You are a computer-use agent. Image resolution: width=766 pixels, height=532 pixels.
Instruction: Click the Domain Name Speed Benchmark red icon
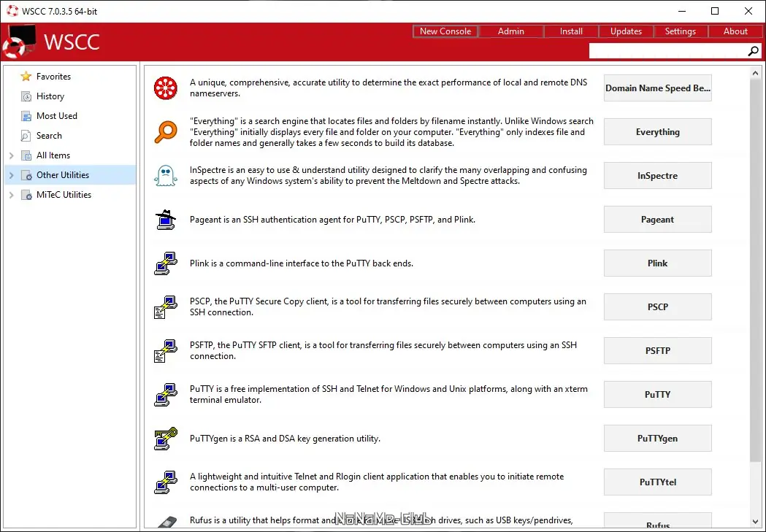tap(166, 88)
